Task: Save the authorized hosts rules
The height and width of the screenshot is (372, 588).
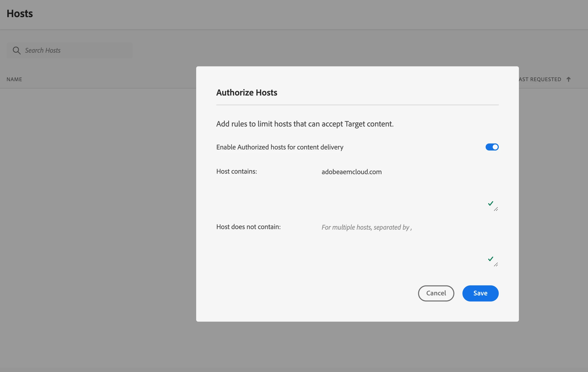Action: 480,293
